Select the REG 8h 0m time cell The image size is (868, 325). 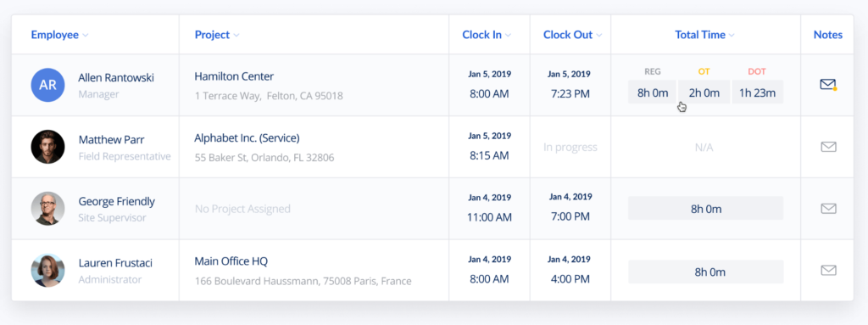coord(652,92)
